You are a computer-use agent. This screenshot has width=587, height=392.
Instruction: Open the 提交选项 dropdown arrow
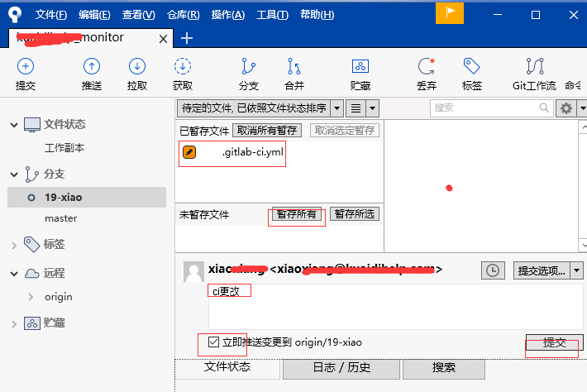coord(577,270)
